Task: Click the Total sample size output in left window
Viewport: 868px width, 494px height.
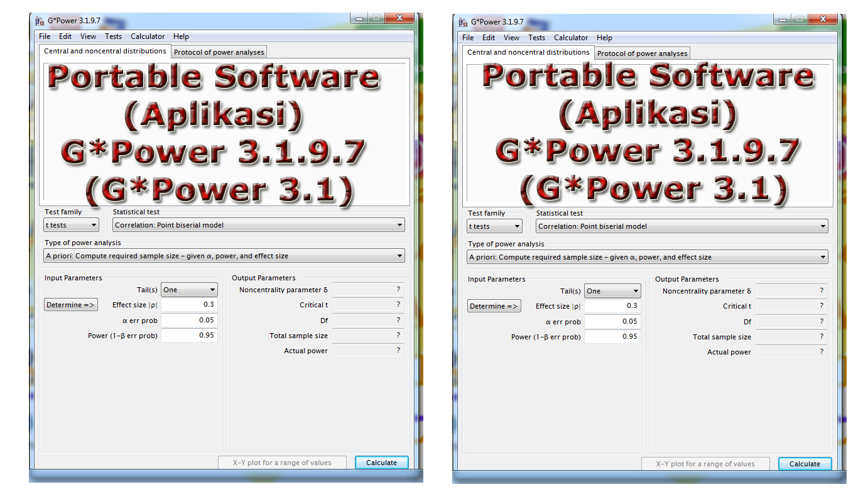Action: 368,336
